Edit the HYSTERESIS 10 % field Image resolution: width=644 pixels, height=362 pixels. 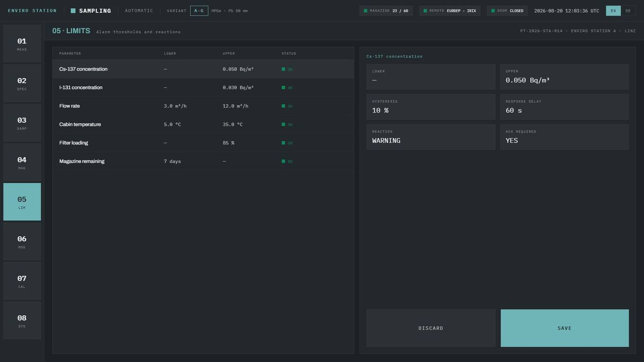coord(431,107)
